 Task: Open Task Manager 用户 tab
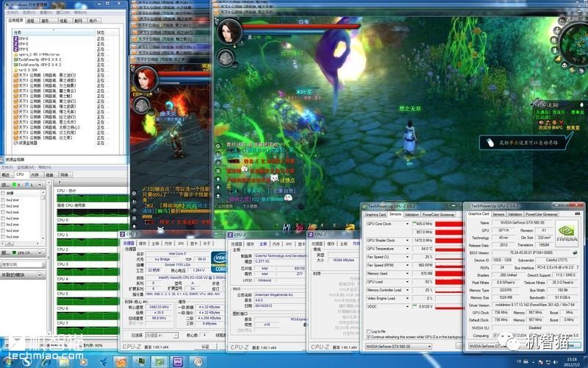click(93, 21)
